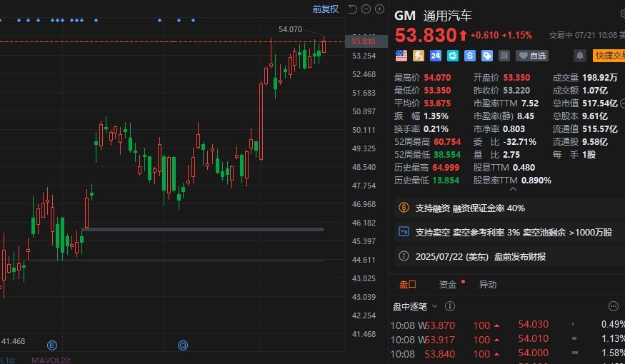Click the 市盈率TTM 7.52 value

tap(530, 103)
